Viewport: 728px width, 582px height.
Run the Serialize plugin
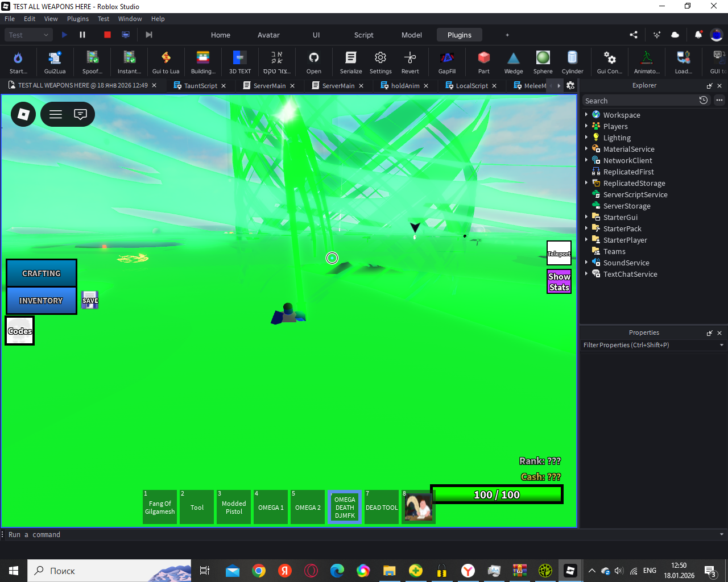pyautogui.click(x=351, y=62)
